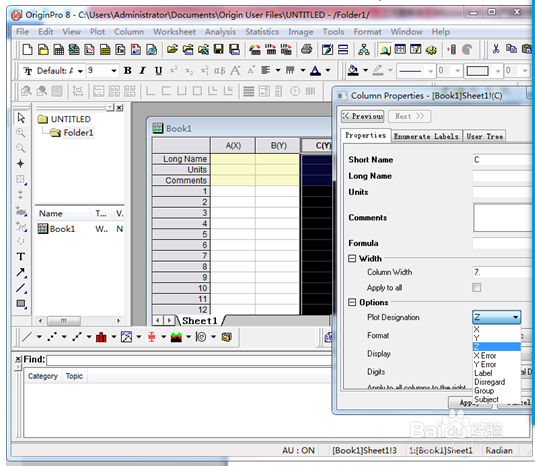The height and width of the screenshot is (466, 535).
Task: Click Project Explorer horizontal scrollbar
Action: click(79, 321)
